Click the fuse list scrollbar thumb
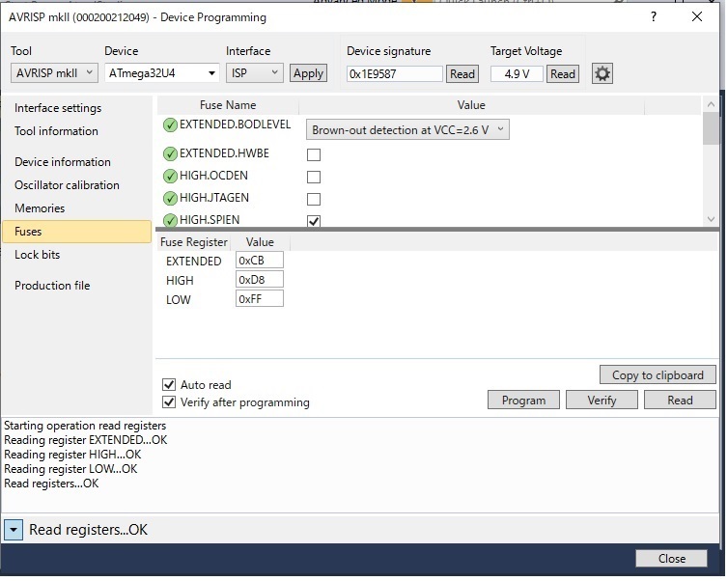 click(711, 128)
